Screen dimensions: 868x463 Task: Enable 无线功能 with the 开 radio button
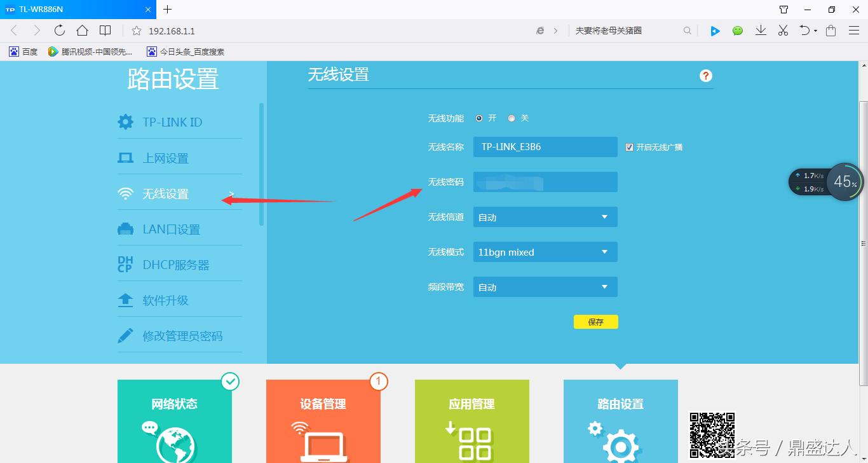[479, 118]
